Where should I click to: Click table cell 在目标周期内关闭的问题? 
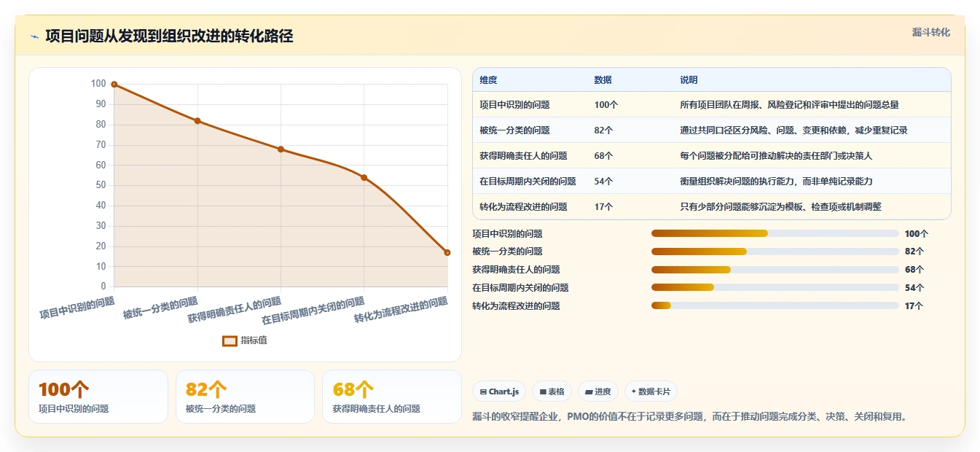(x=528, y=182)
